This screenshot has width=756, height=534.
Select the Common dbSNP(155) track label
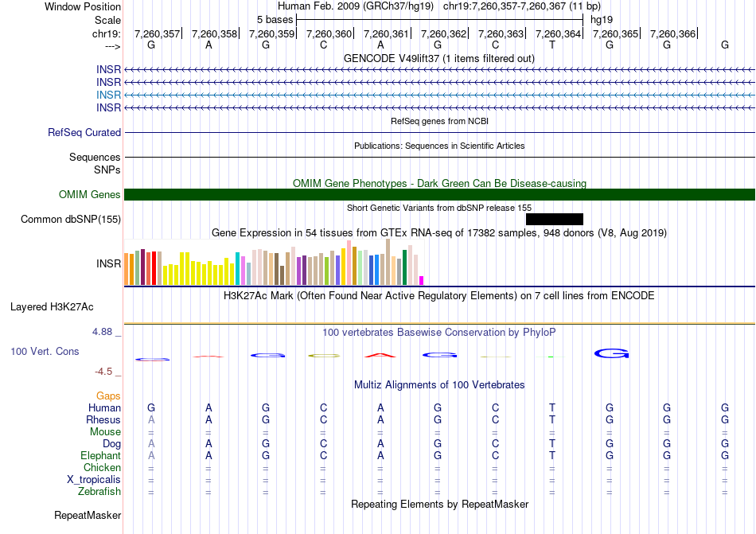[71, 220]
